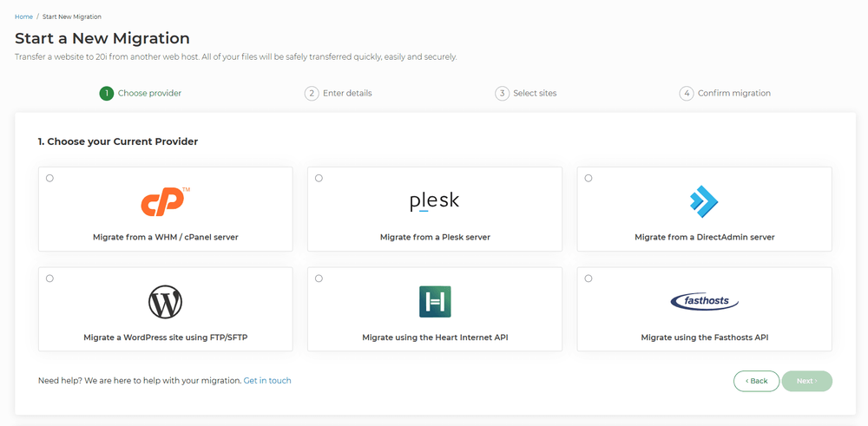Go to step 3 Select sites
The width and height of the screenshot is (868, 426).
click(x=526, y=93)
